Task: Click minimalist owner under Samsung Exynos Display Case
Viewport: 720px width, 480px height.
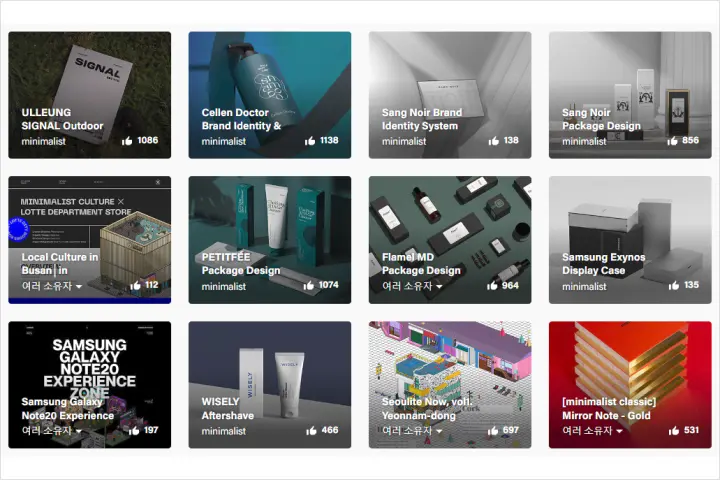Action: (584, 287)
